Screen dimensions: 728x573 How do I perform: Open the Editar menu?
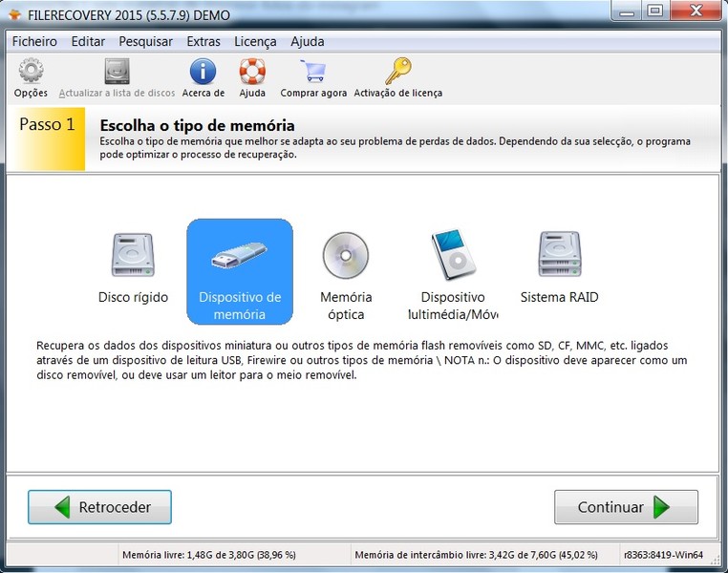[x=88, y=41]
